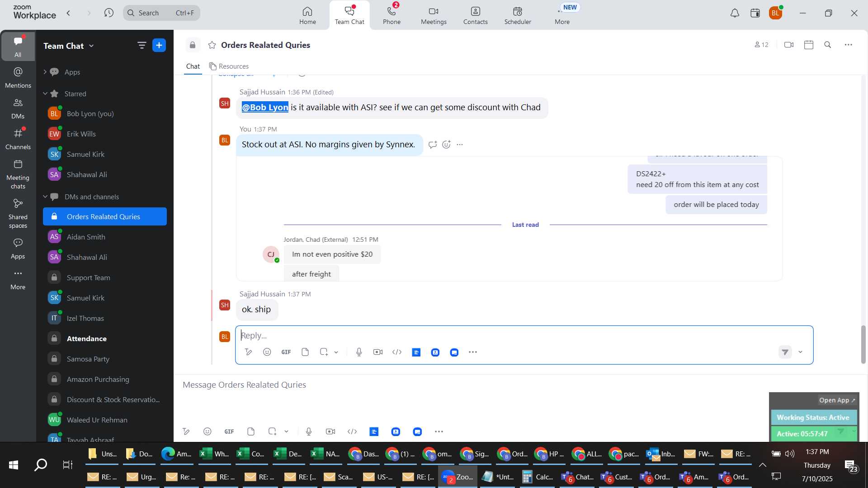The image size is (868, 488).
Task: Collapse DMs and channels section
Action: (45, 197)
